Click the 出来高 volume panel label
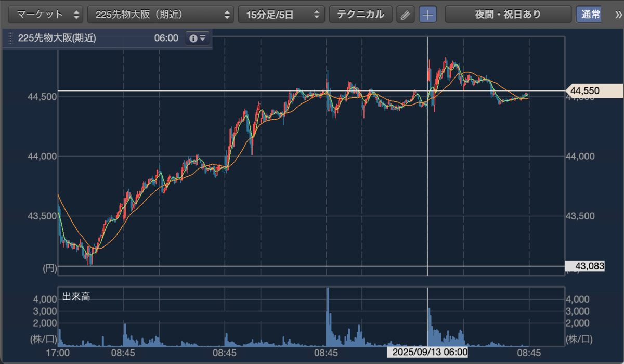 (x=76, y=297)
